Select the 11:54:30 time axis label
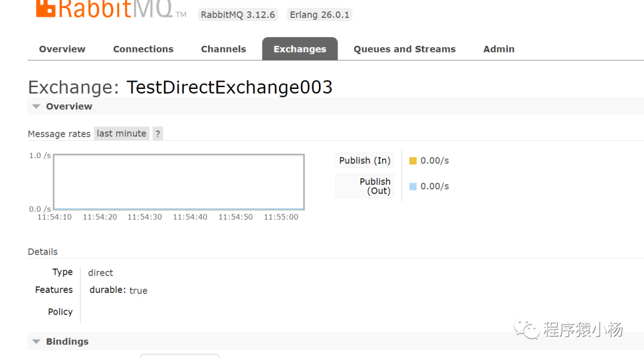 (144, 217)
